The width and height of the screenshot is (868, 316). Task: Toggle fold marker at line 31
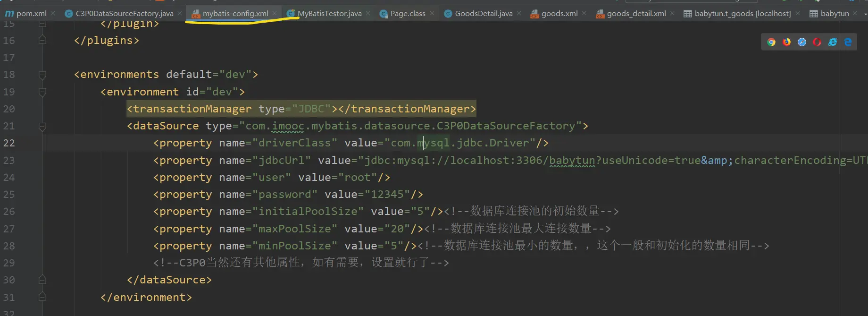pos(42,297)
